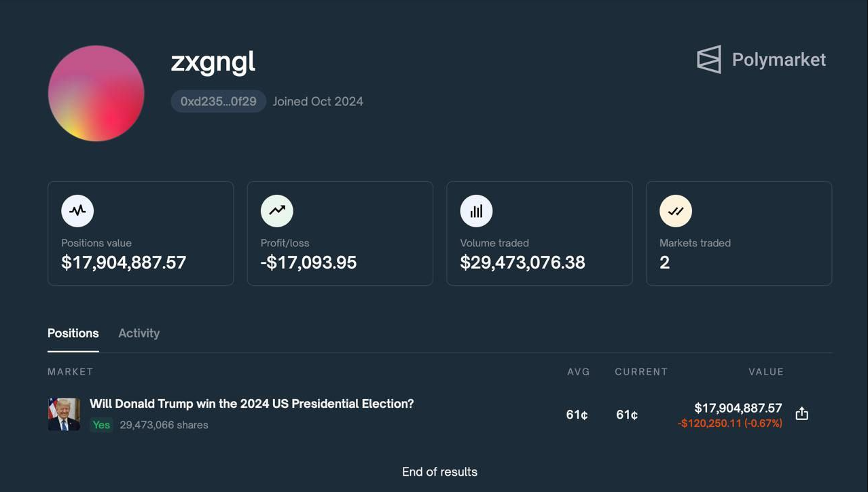Click the CURRENT column header
868x492 pixels.
[x=641, y=372]
